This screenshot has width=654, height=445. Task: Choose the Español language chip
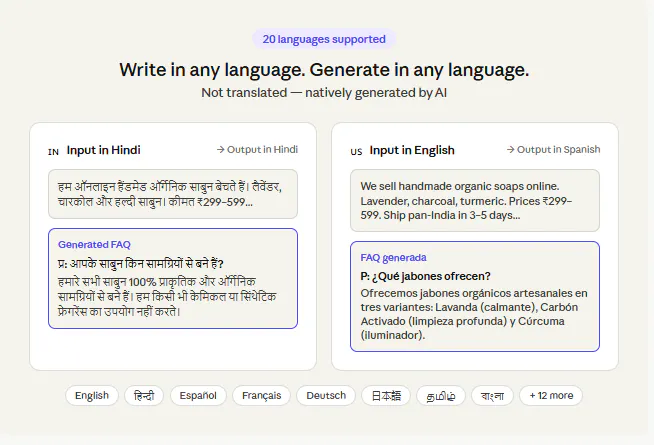198,395
